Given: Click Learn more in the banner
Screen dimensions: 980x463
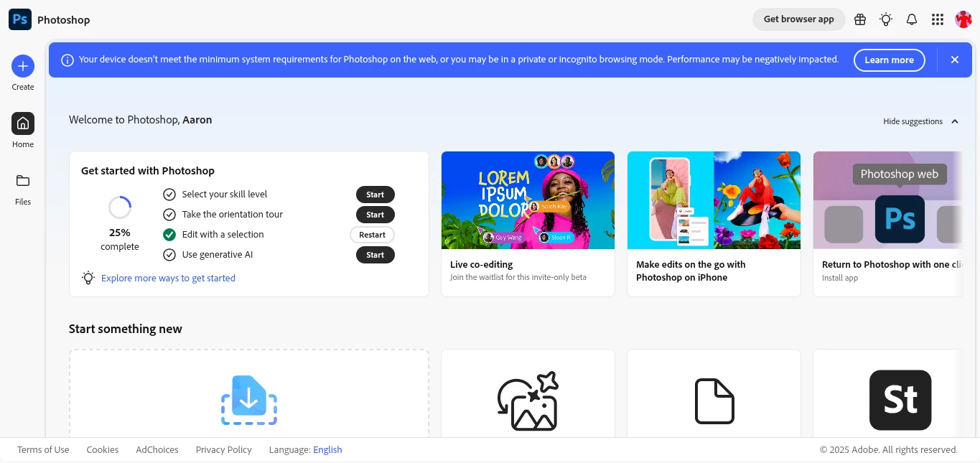Looking at the screenshot, I should (x=889, y=60).
